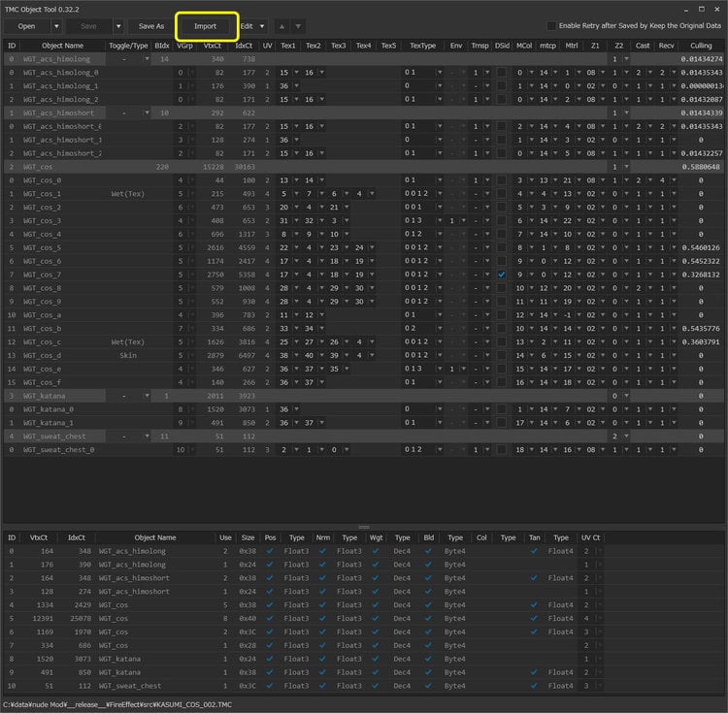Open Z2 dropdown on the WGT_sweat_chest group row

pos(626,437)
